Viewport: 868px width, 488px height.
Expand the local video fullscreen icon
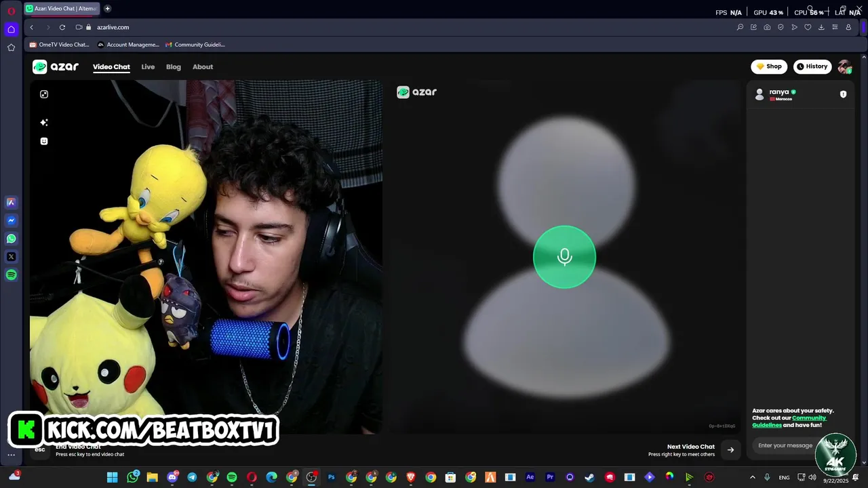click(x=44, y=94)
